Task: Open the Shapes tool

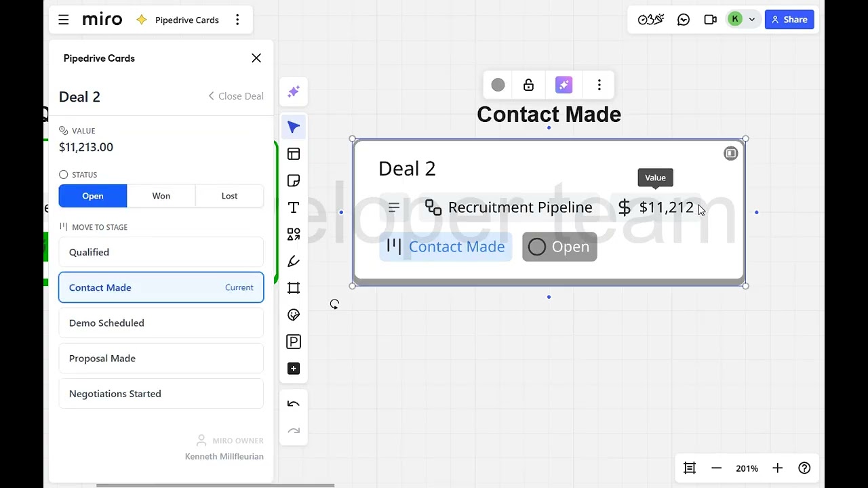Action: point(294,235)
